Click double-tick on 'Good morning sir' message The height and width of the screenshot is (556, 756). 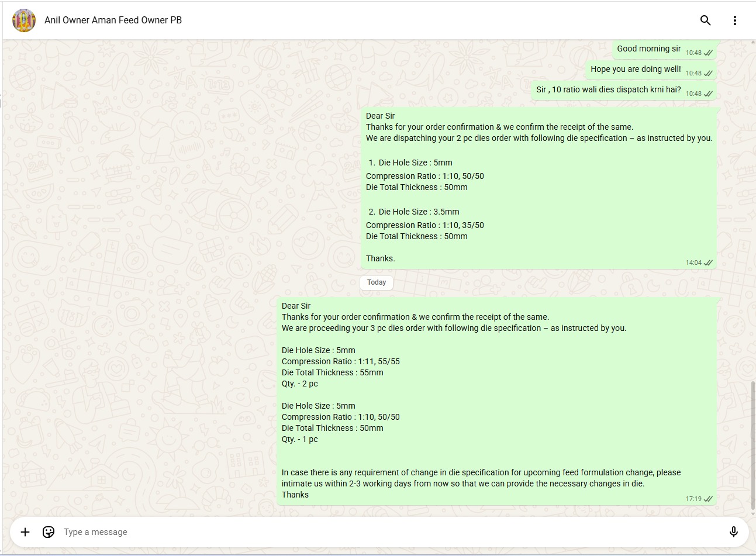[708, 53]
